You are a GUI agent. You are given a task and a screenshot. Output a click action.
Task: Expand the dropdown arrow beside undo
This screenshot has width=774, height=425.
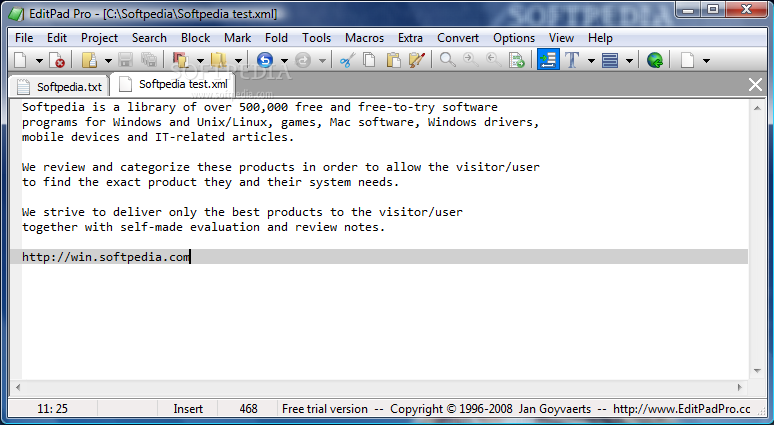pos(284,61)
